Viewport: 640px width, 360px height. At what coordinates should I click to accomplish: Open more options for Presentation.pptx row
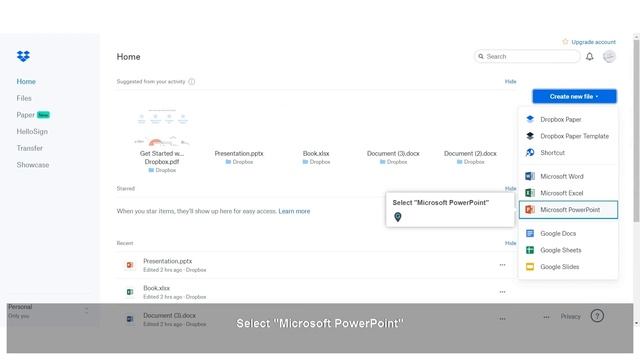point(502,265)
